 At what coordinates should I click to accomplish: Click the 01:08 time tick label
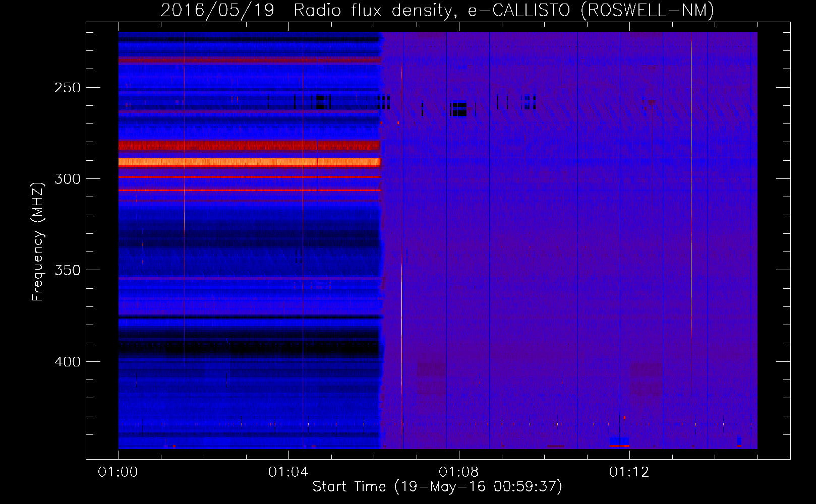459,472
